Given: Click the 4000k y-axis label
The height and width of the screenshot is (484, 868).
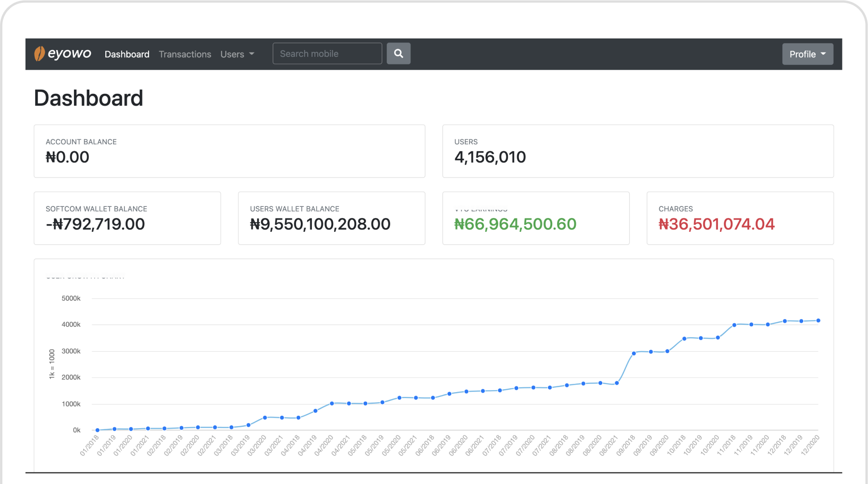Looking at the screenshot, I should 71,325.
